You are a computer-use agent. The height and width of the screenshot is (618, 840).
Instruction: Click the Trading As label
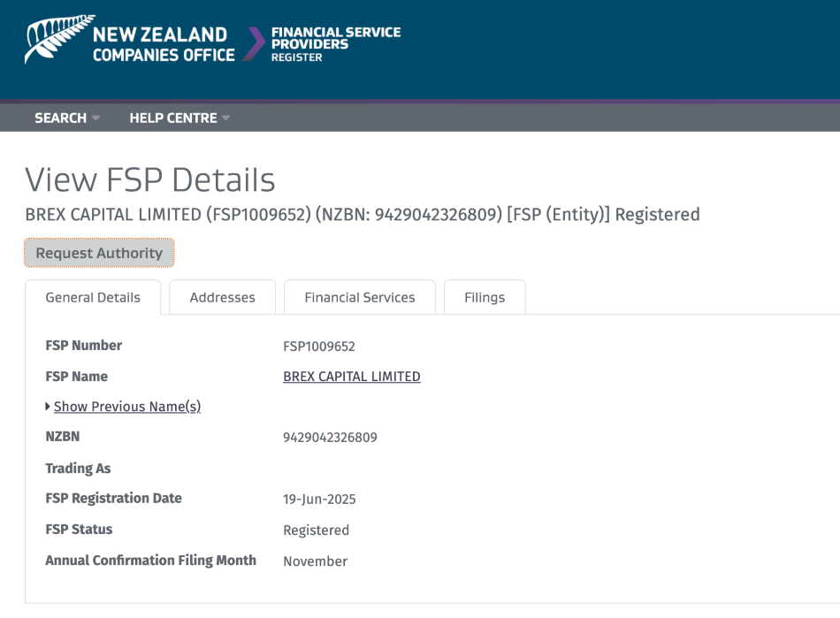pos(78,468)
